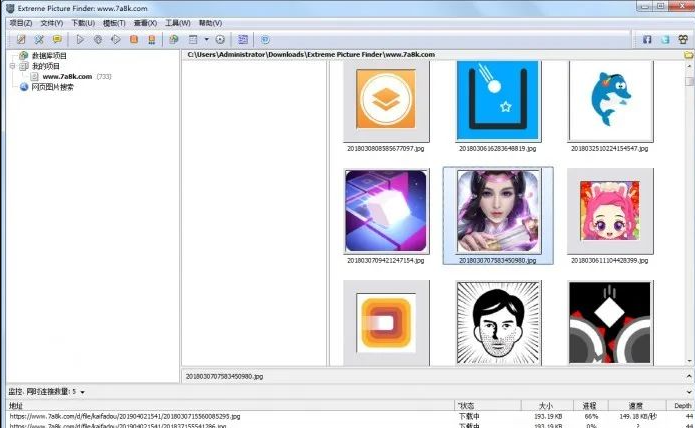Viewport: 695px width, 428px height.
Task: Click the web picture search toolbar icon
Action: 174,39
